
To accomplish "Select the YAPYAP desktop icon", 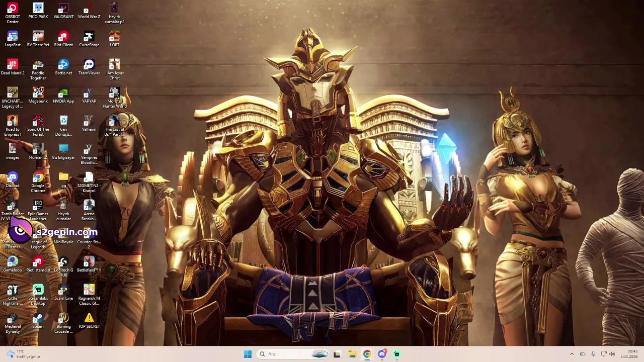I will coord(89,96).
